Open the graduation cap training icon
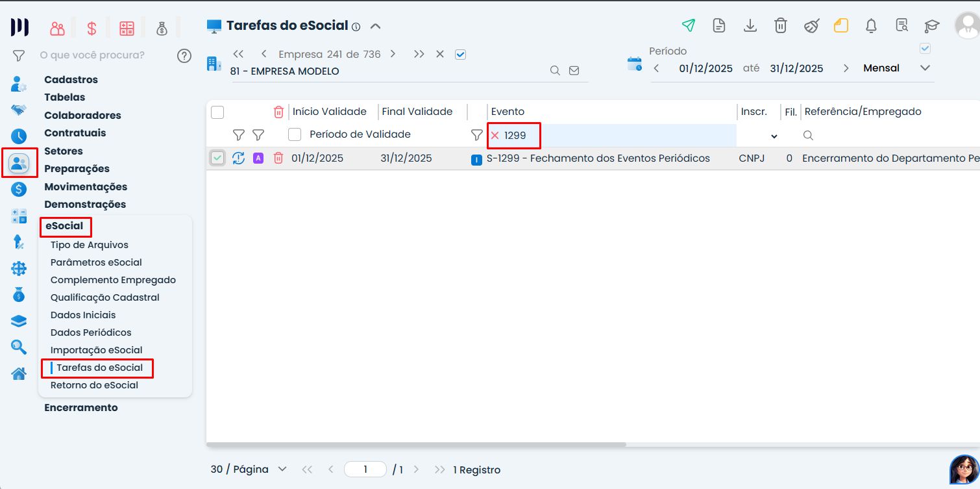 [x=932, y=26]
